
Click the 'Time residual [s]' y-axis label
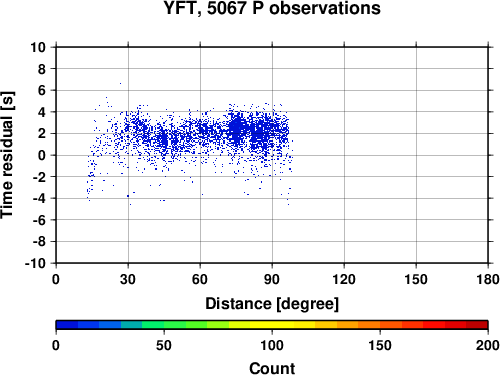coord(7,155)
